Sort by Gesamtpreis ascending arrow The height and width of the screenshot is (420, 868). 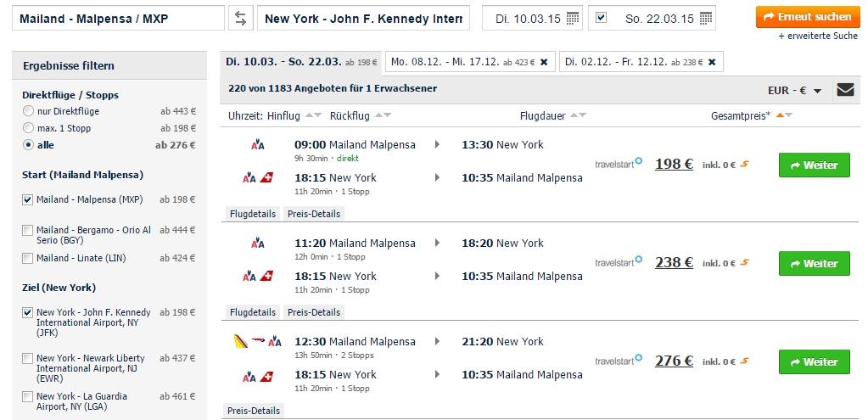point(780,115)
